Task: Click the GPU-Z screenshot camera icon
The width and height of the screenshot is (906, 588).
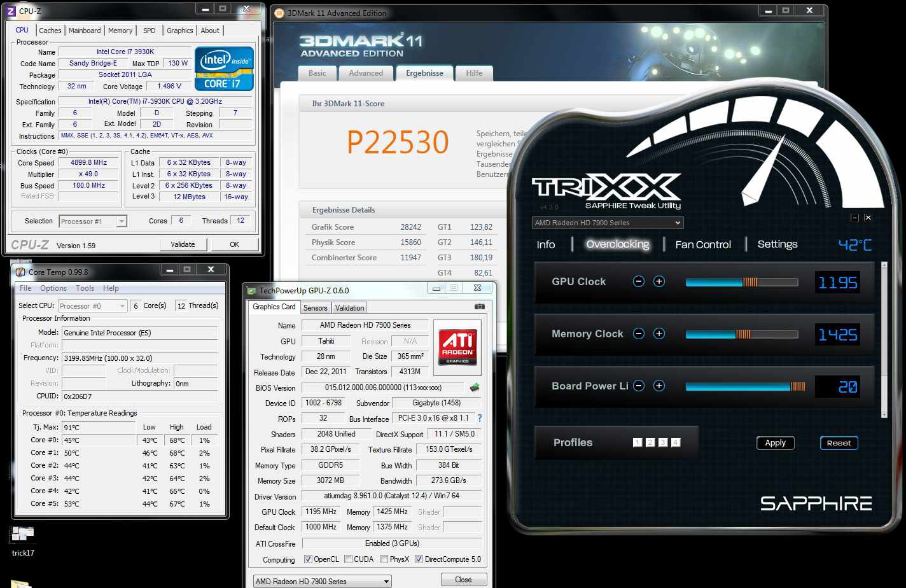Action: pyautogui.click(x=480, y=307)
